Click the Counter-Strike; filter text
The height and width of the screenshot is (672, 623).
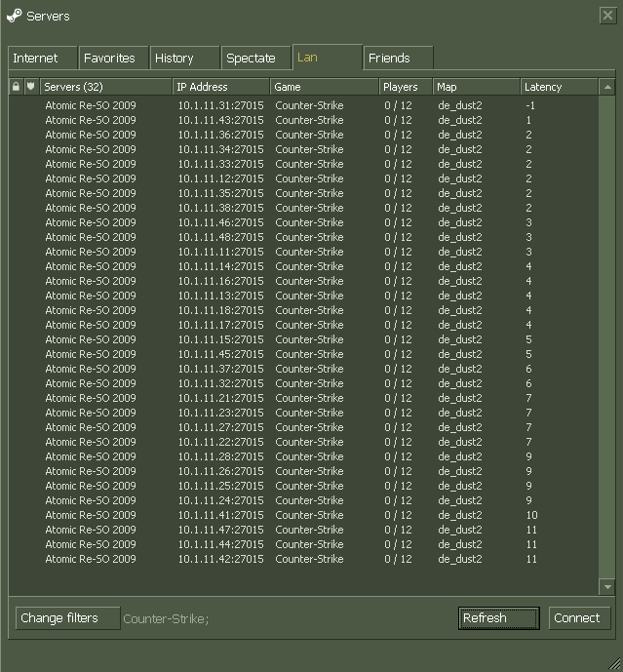click(166, 619)
